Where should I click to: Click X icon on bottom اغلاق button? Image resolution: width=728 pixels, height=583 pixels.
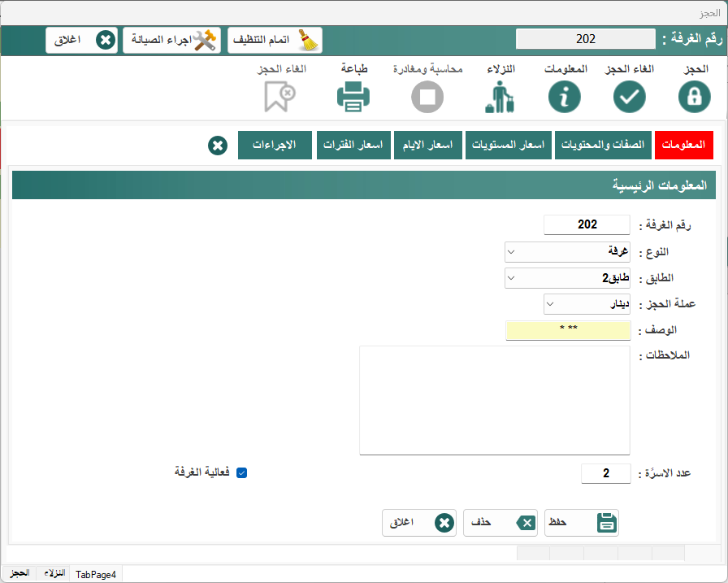coord(444,523)
